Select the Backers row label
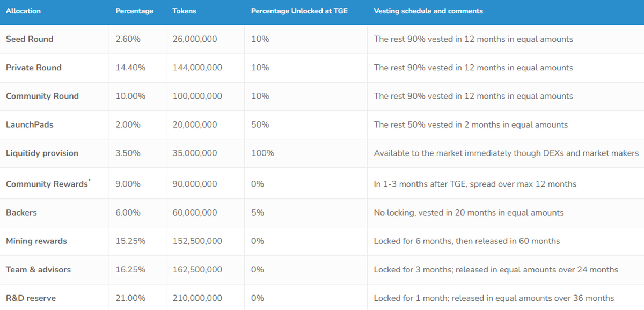The image size is (644, 310). point(21,212)
